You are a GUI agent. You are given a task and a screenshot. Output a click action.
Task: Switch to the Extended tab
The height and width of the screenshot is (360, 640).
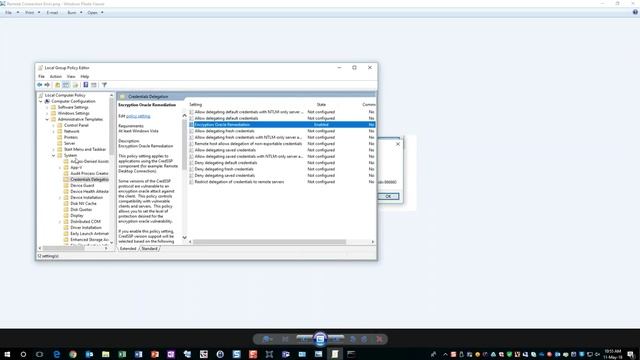pos(128,249)
